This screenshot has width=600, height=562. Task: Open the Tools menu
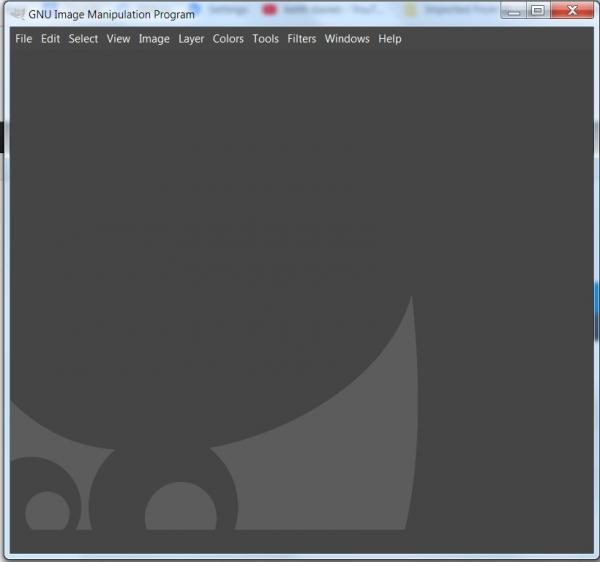pyautogui.click(x=266, y=39)
